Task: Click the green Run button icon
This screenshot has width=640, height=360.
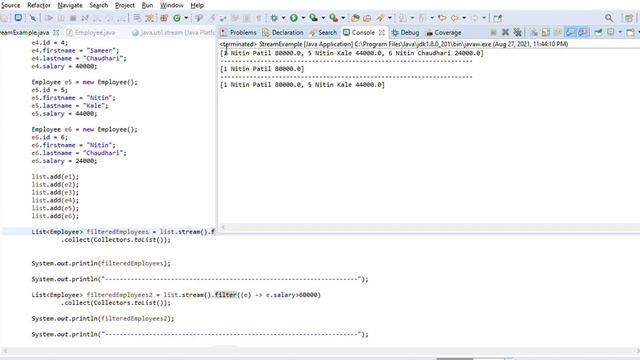Action: click(x=293, y=18)
